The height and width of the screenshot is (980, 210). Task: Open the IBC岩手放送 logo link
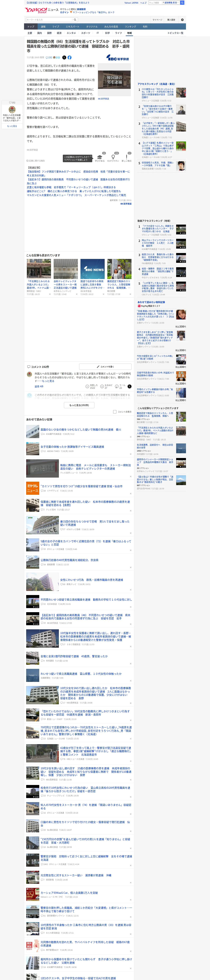tap(118, 58)
